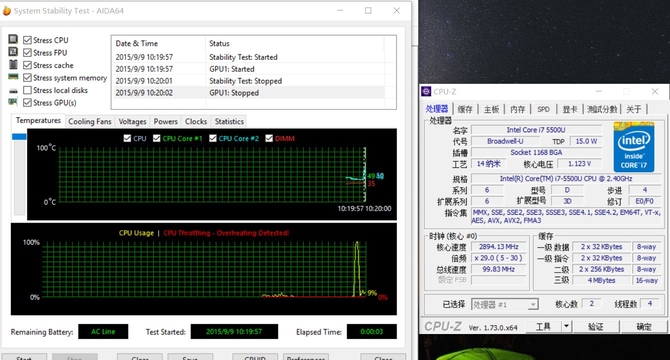Image resolution: width=670 pixels, height=360 pixels.
Task: Click the CPUID button in AIDA64
Action: click(255, 357)
